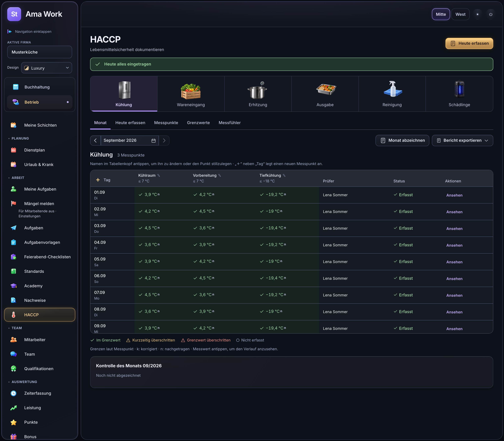Viewport: 504px width, 441px height.
Task: Edit Tiefkühlung name via pencil icon
Action: pos(284,175)
